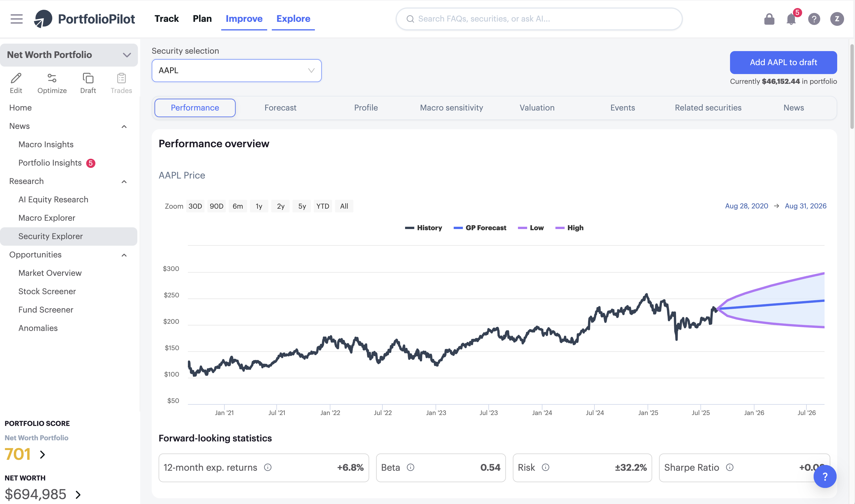Open the Related securities tab
The width and height of the screenshot is (855, 504).
tap(708, 108)
